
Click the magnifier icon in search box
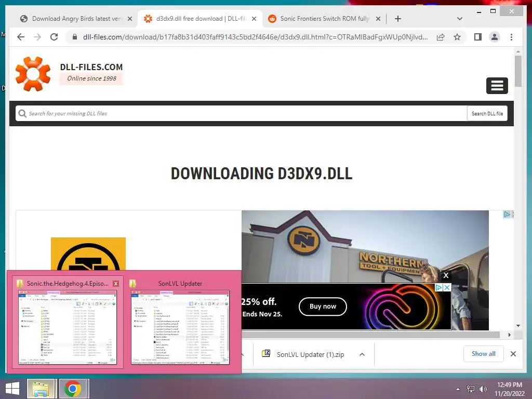point(22,113)
